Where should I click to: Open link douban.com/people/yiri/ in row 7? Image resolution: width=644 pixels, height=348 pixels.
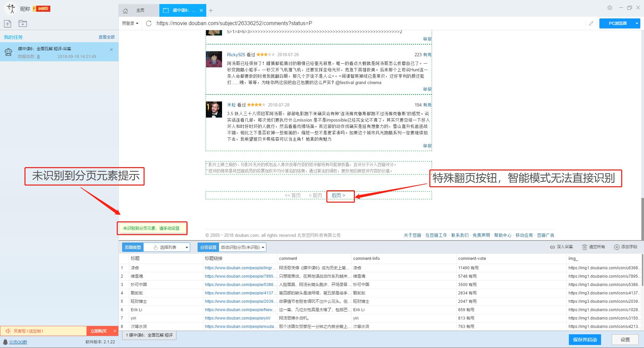click(x=238, y=318)
